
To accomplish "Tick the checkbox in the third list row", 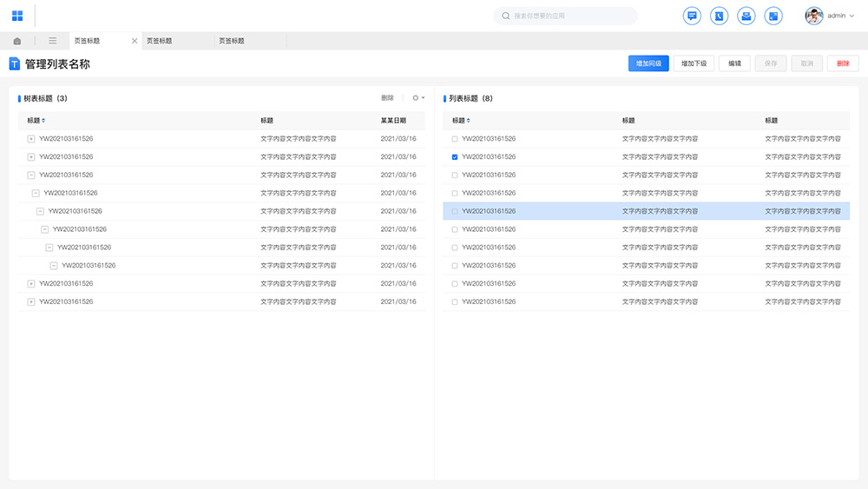I will coord(455,175).
